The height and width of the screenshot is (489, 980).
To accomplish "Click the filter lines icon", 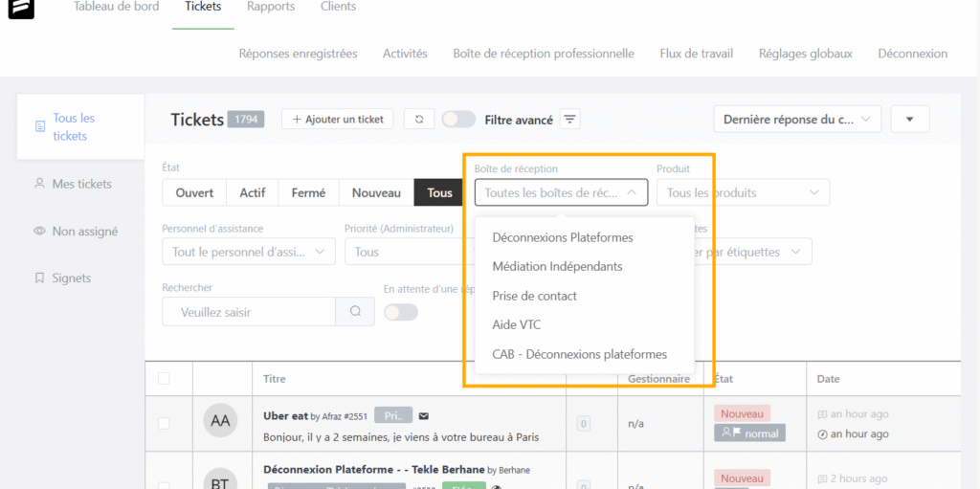I will (x=570, y=120).
